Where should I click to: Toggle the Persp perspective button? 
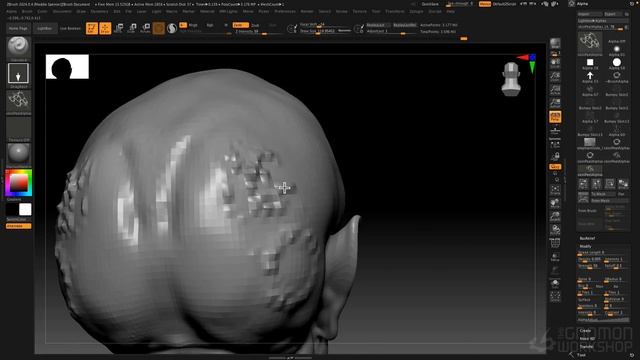(555, 117)
